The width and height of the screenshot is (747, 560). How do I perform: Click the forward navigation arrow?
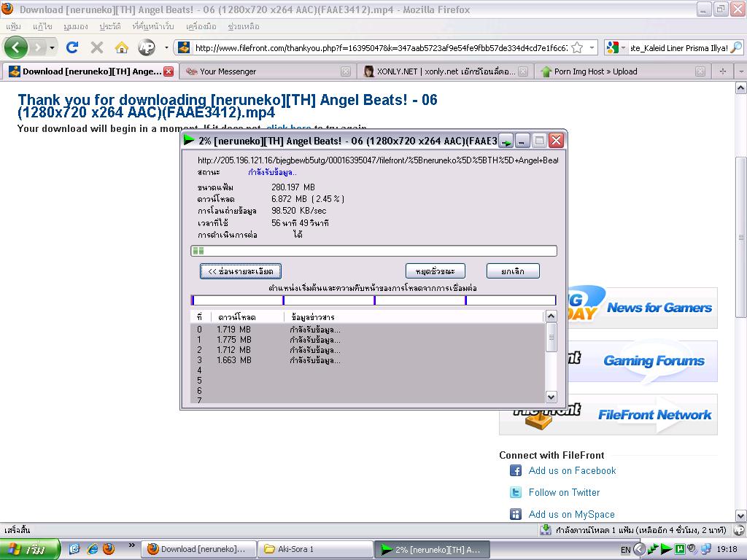(x=38, y=47)
